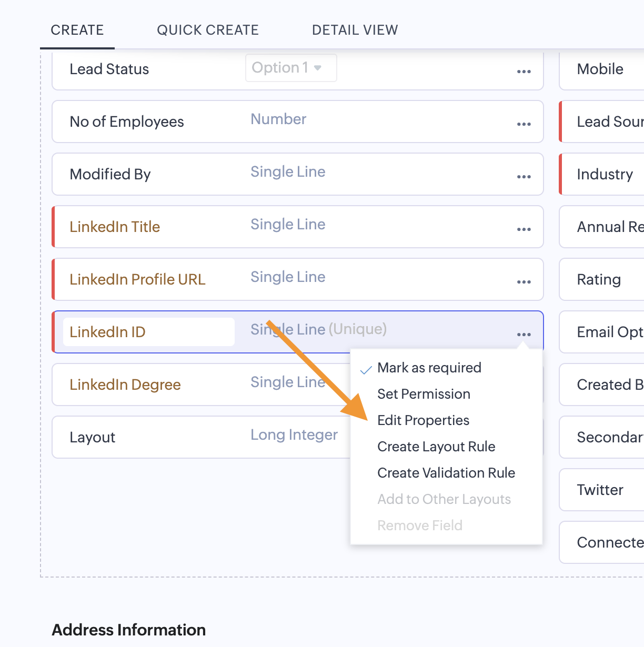Switch to the CREATE tab
This screenshot has height=647, width=644.
(x=77, y=30)
